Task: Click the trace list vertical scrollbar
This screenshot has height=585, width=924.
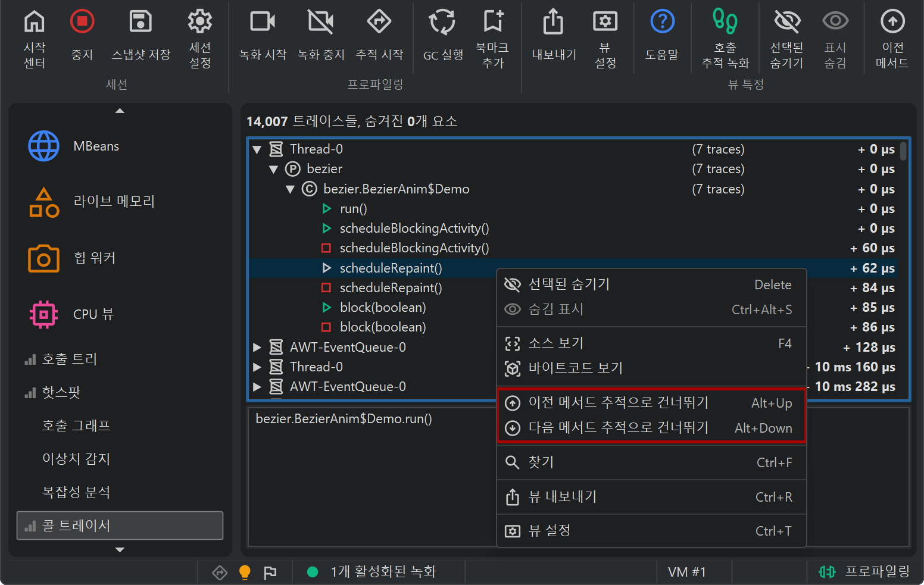Action: pyautogui.click(x=903, y=151)
